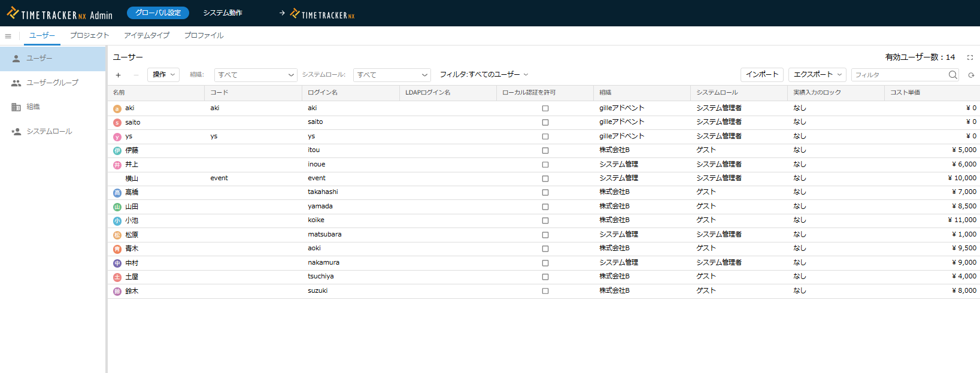Image resolution: width=980 pixels, height=373 pixels.
Task: Click saito's user avatar icon
Action: [x=117, y=123]
